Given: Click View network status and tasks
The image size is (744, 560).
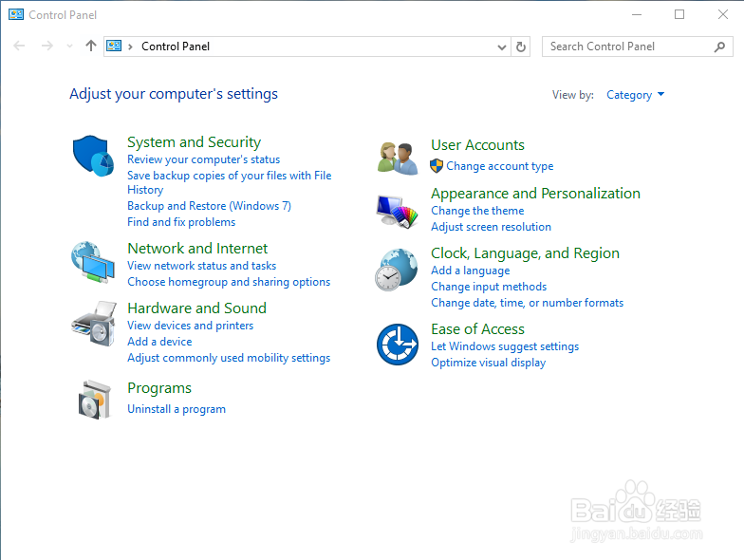Looking at the screenshot, I should click(201, 266).
